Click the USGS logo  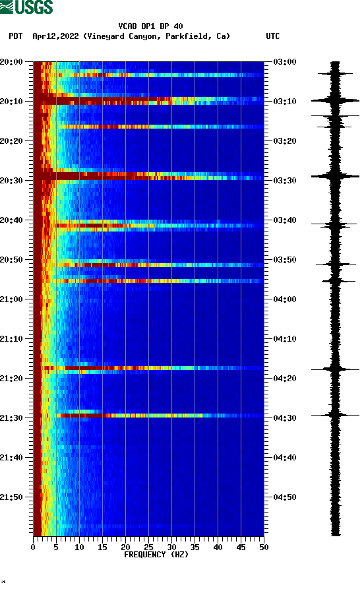pyautogui.click(x=26, y=7)
